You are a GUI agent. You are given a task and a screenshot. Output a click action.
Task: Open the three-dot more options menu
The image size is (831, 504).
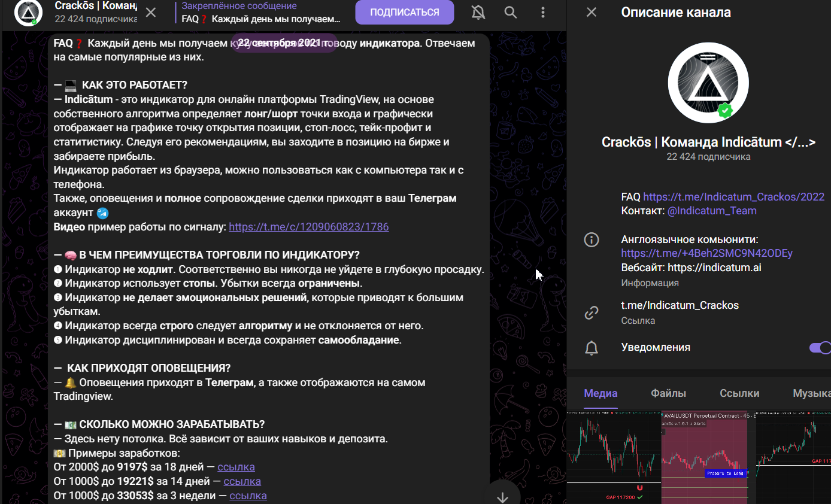(543, 12)
